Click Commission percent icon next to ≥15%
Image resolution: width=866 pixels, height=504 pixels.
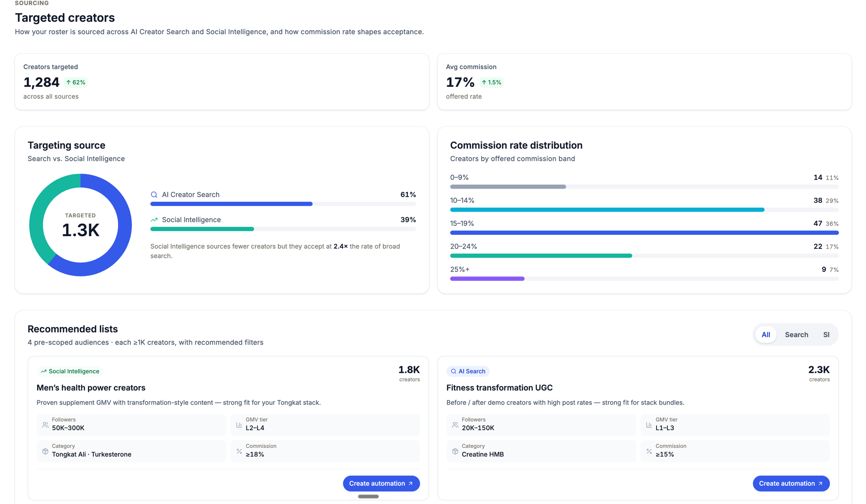tap(649, 451)
